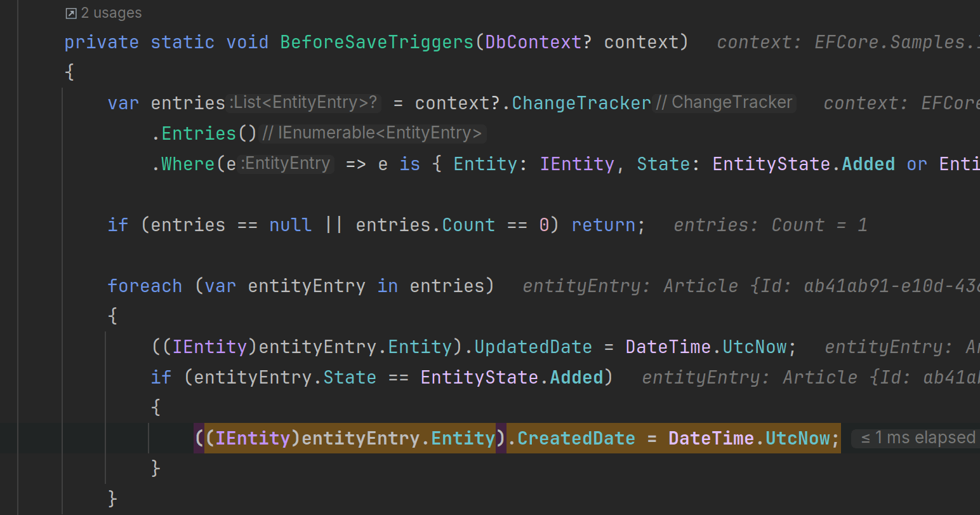Click the BeforeSaveTriggers method name
The height and width of the screenshot is (515, 980).
point(377,43)
